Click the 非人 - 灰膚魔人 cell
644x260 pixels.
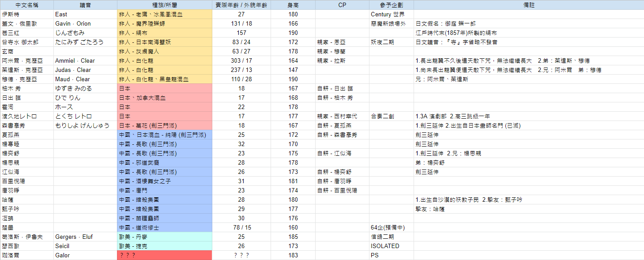click(165, 52)
